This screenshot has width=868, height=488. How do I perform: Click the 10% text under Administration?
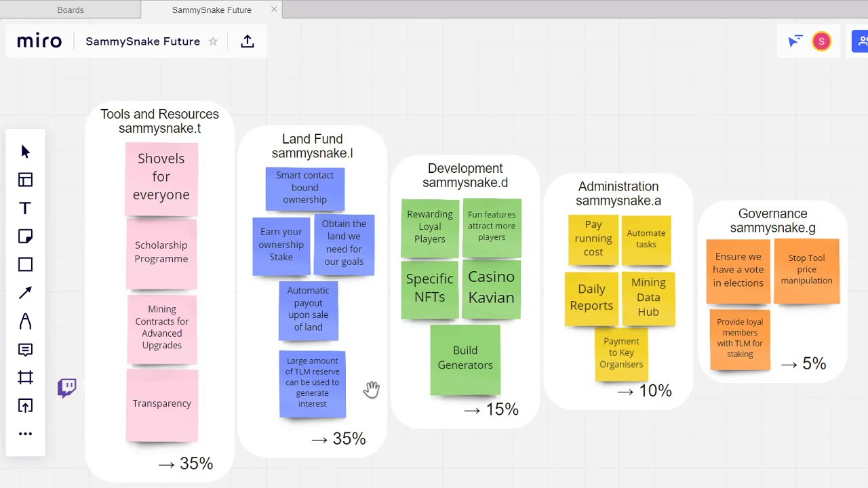tap(655, 391)
